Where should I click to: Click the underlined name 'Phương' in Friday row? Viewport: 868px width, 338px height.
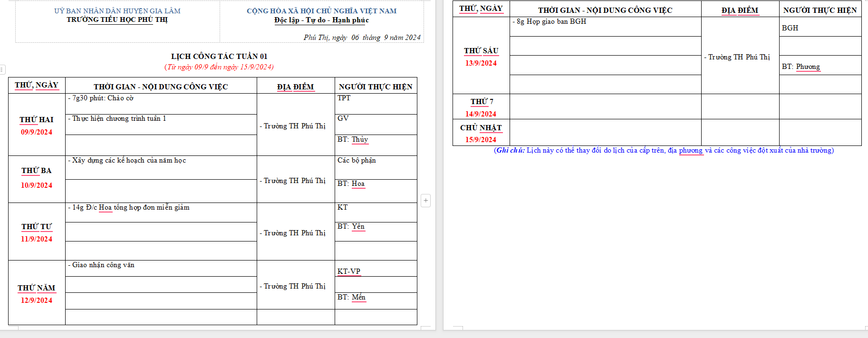coord(808,67)
